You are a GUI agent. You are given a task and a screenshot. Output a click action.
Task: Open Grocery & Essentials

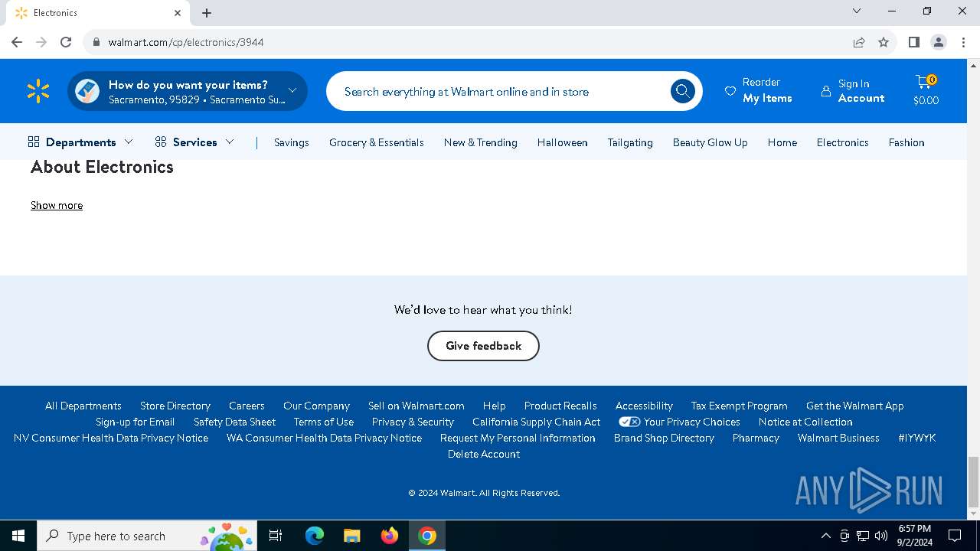click(377, 142)
